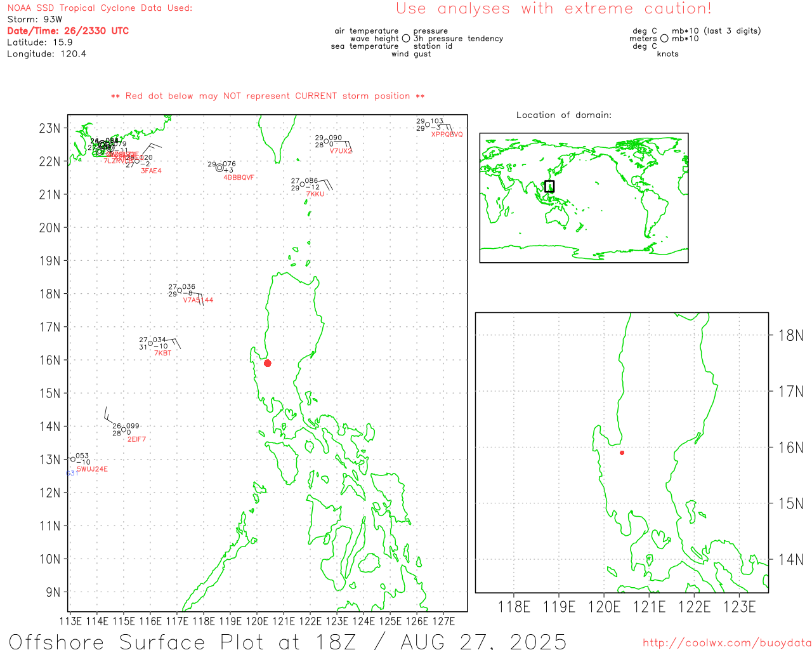
Task: Click the 'wind gust' legend label
Action: pyautogui.click(x=411, y=54)
